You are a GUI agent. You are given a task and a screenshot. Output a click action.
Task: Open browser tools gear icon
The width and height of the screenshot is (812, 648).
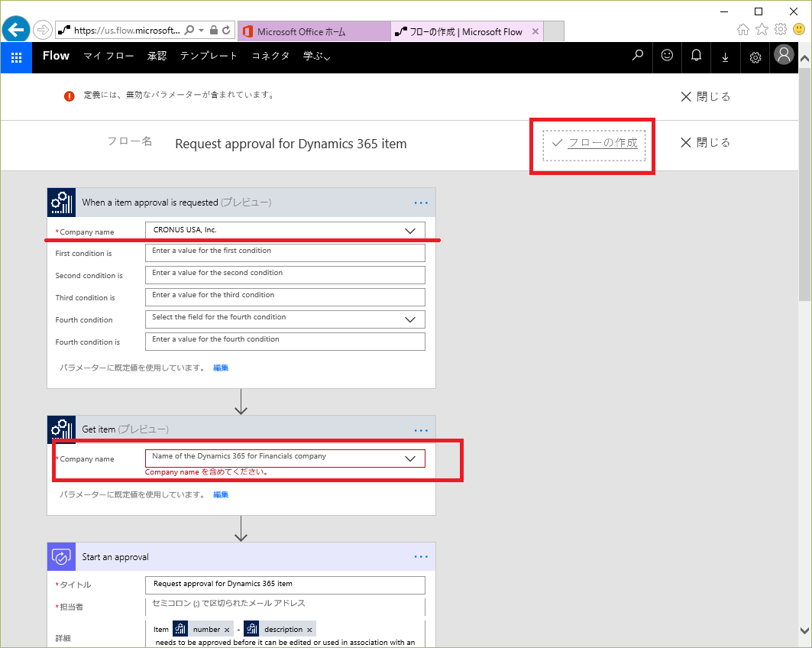[781, 29]
